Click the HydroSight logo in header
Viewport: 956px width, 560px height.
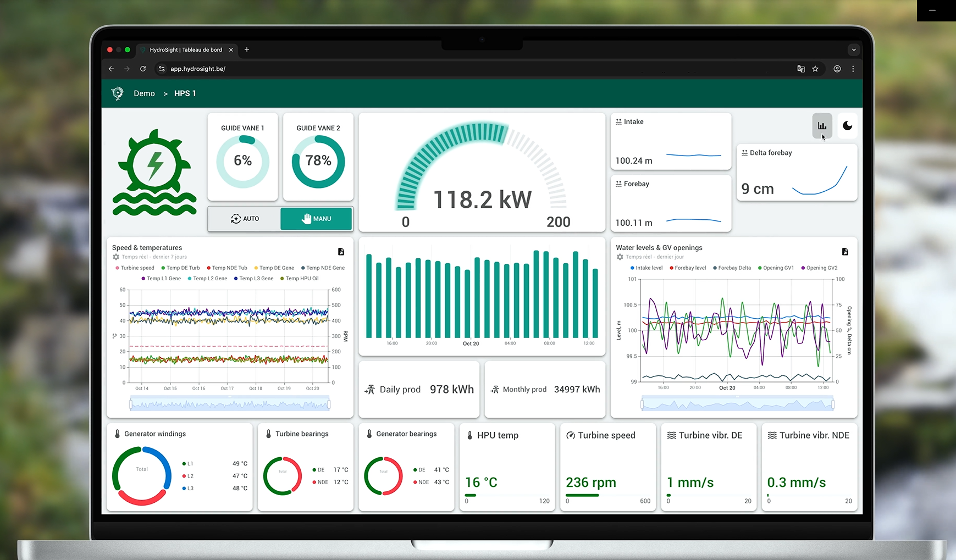(118, 93)
